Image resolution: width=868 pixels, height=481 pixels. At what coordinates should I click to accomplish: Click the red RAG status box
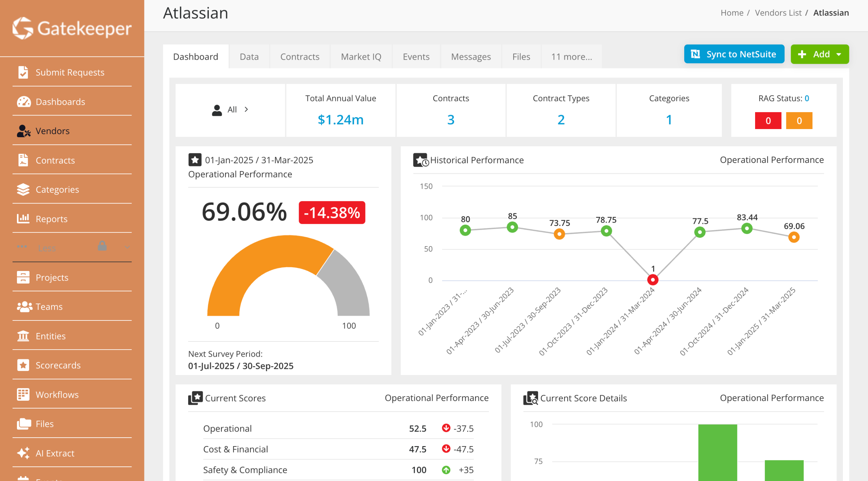click(768, 121)
